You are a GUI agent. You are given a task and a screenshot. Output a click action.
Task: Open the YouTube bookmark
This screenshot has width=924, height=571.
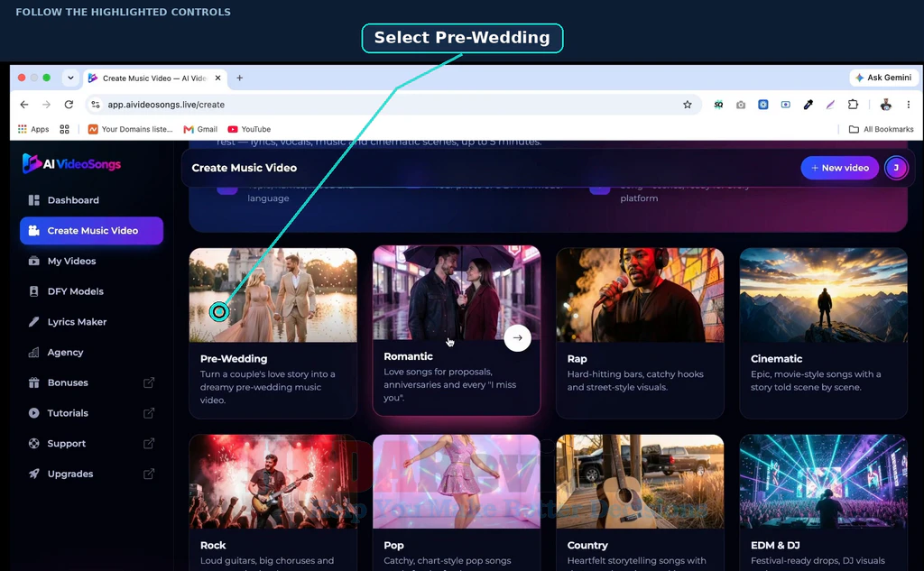[249, 129]
